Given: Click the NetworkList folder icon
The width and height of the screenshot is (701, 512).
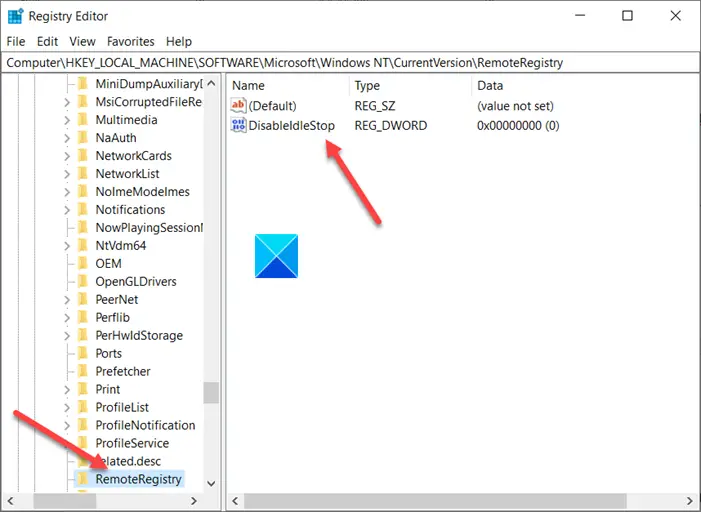Looking at the screenshot, I should tap(83, 173).
